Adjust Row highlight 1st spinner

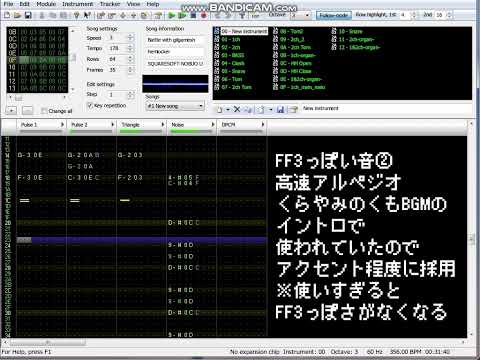click(414, 15)
